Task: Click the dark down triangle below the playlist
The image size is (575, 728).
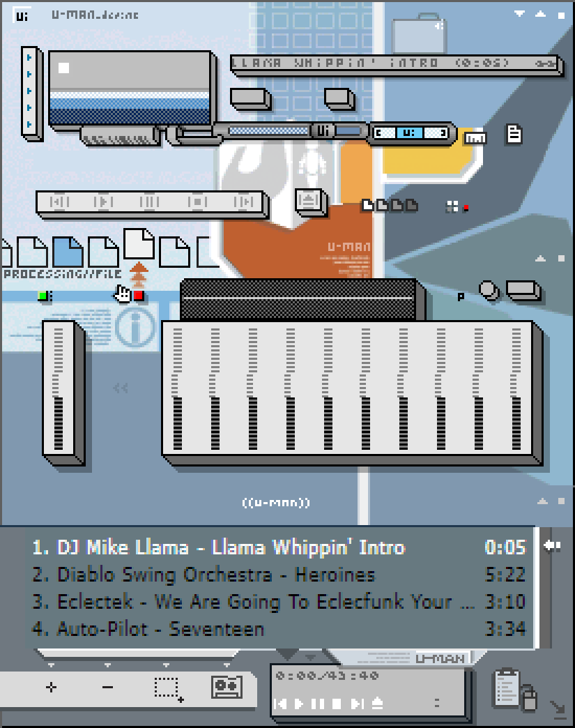Action: (x=288, y=655)
